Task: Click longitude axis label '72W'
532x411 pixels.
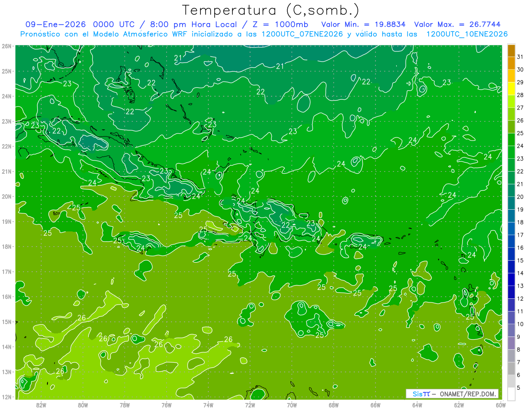Action: point(250,405)
